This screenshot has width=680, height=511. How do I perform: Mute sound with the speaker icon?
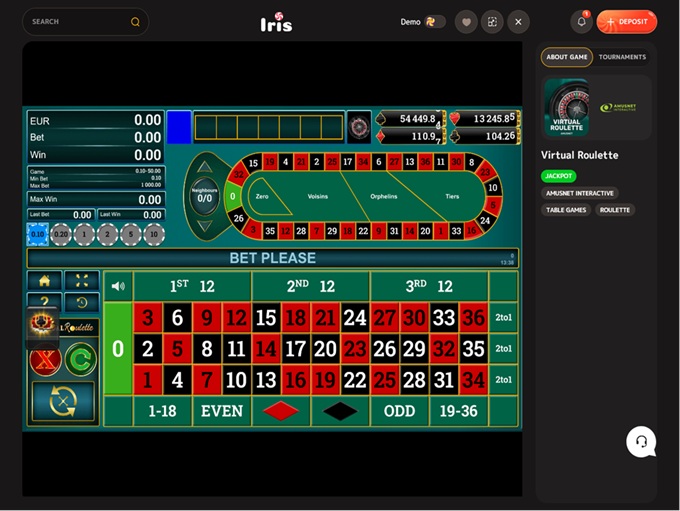click(118, 286)
